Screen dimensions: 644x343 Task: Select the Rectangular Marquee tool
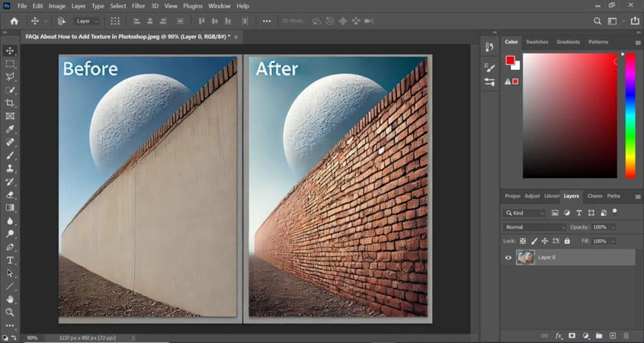pyautogui.click(x=10, y=64)
